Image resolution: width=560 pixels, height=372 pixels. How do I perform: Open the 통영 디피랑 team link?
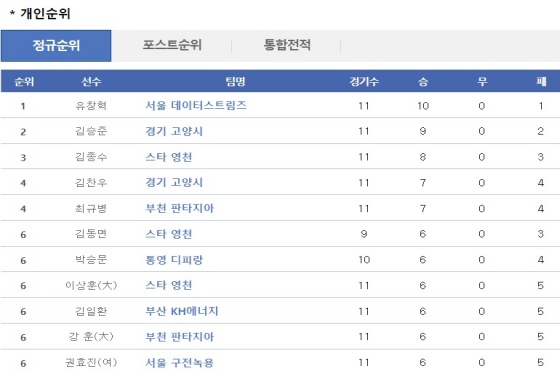(x=174, y=260)
